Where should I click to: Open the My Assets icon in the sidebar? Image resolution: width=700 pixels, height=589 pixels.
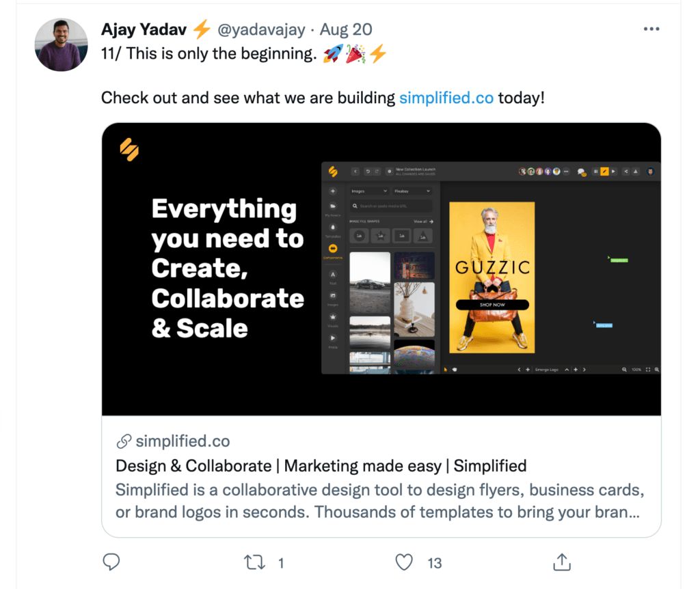333,206
